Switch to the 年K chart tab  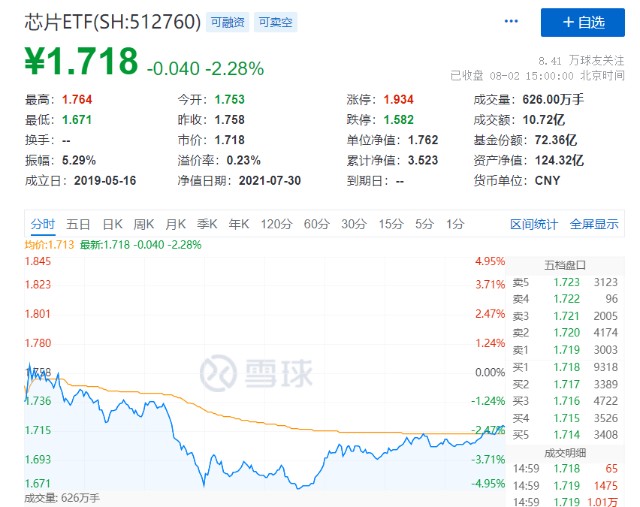239,224
